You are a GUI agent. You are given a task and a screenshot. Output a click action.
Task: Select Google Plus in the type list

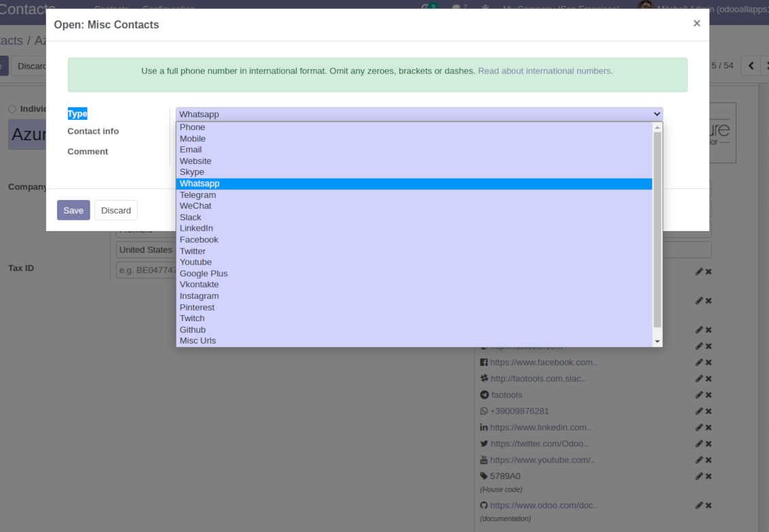pyautogui.click(x=414, y=273)
